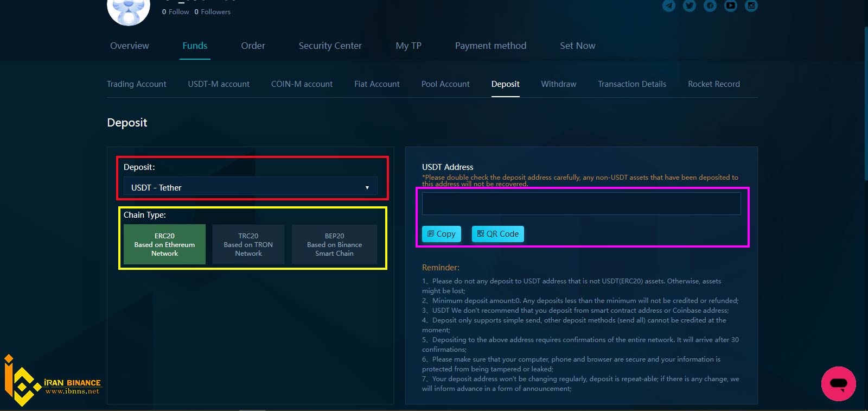
Task: Open the Telegram social link icon
Action: tap(669, 5)
